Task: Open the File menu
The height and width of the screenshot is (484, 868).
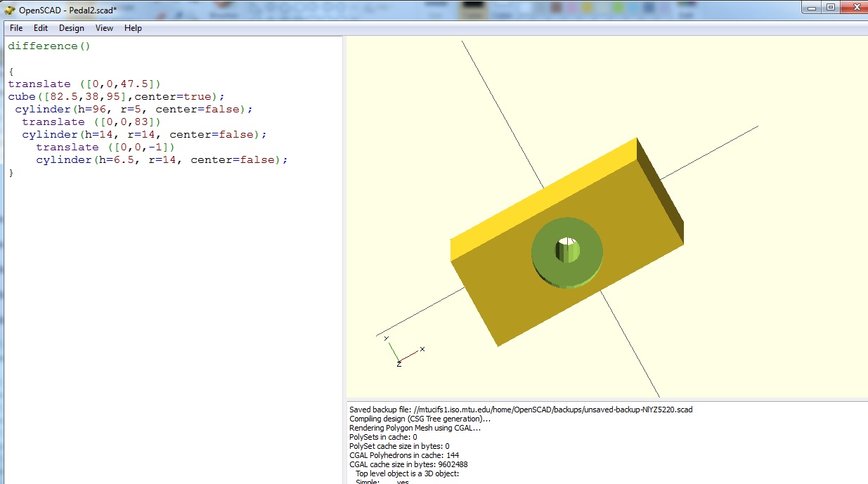Action: click(16, 28)
